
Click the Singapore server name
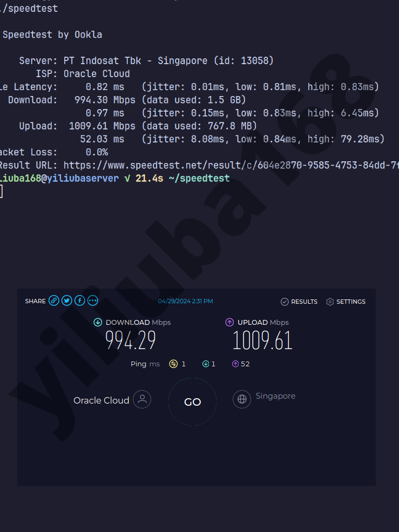click(x=275, y=396)
